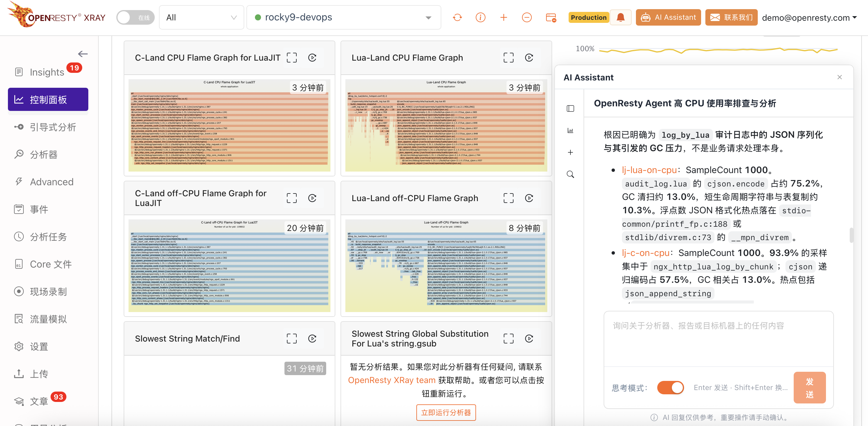
Task: Focus the AI Assistant question input field
Action: point(718,339)
